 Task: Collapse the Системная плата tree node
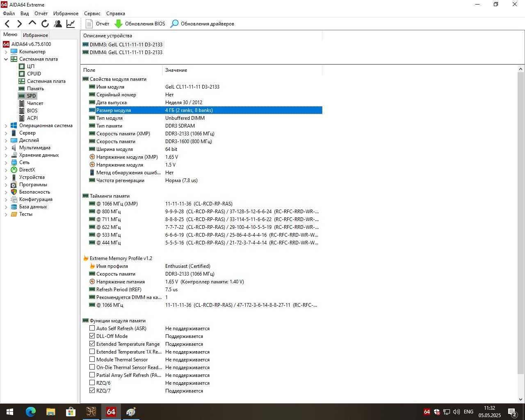[x=6, y=59]
